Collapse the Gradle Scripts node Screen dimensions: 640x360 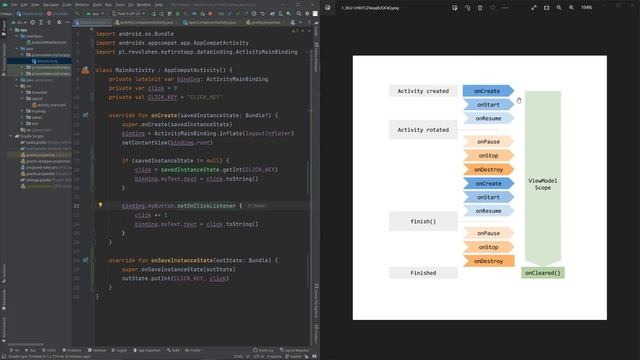[11, 136]
